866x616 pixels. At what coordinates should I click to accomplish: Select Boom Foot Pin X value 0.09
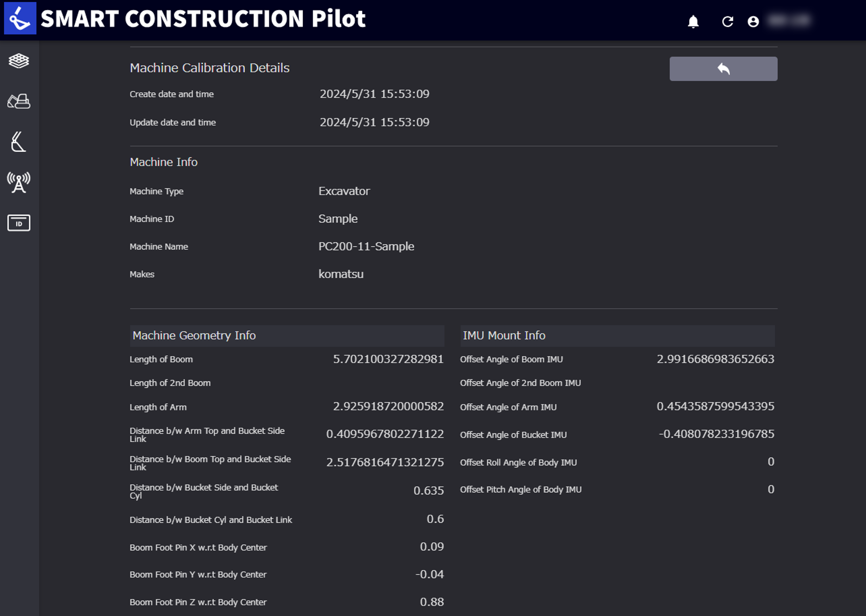(432, 547)
